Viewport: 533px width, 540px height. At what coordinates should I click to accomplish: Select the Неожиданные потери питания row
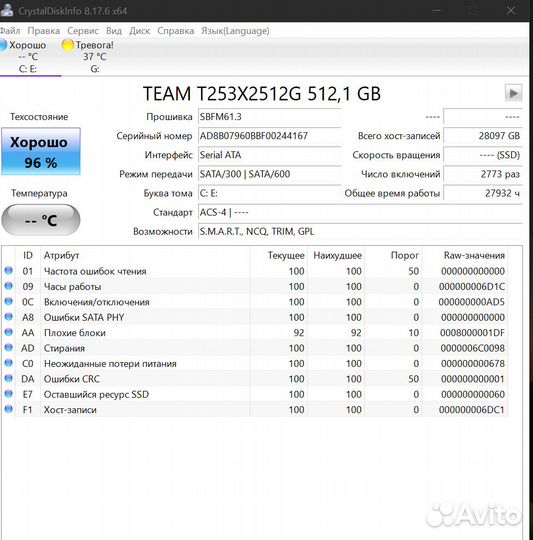tap(256, 363)
